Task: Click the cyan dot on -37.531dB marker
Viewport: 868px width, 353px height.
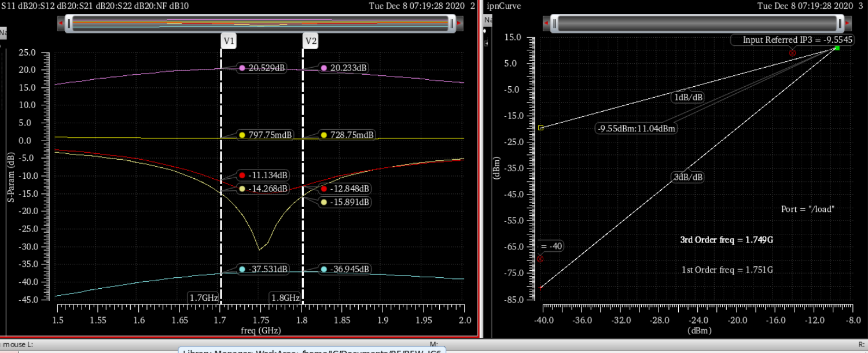Action: click(242, 269)
